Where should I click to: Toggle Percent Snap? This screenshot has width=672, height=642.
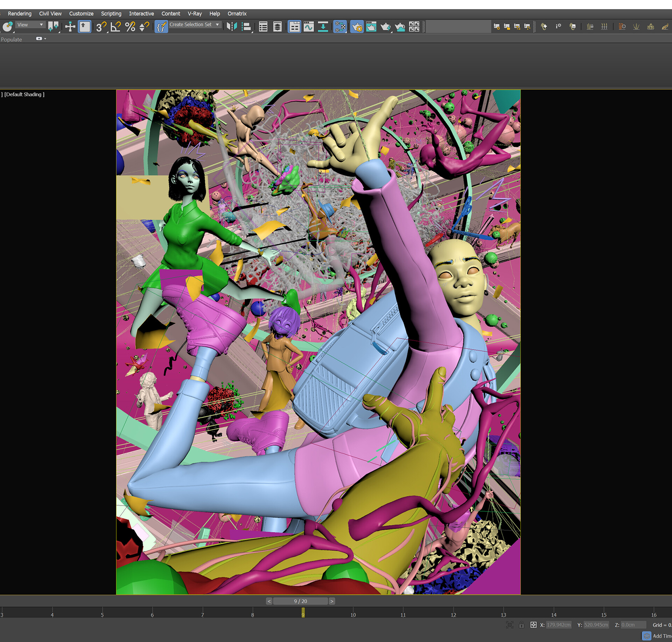coord(130,27)
